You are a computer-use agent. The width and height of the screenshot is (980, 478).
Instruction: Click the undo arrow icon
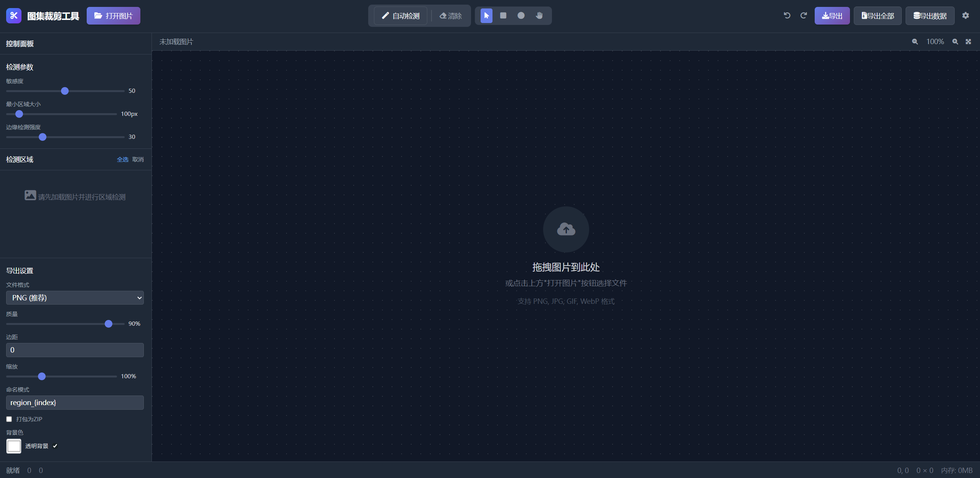787,16
